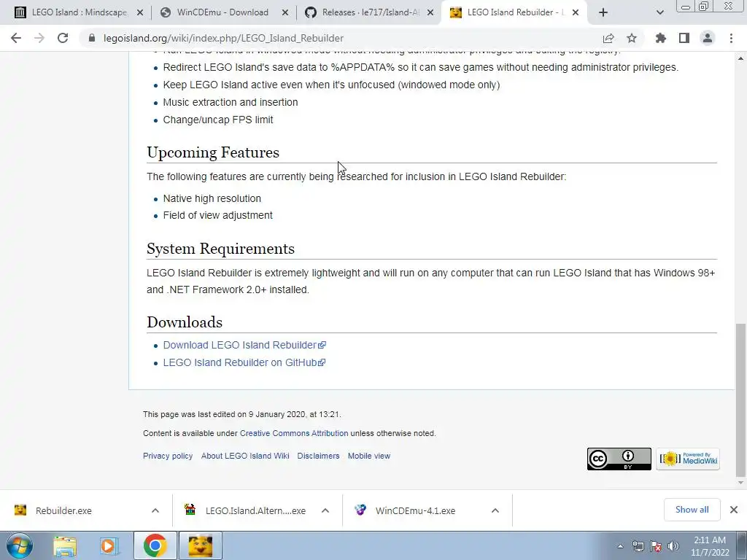Reload the current page
Screen dimensions: 747x560
[x=63, y=38]
